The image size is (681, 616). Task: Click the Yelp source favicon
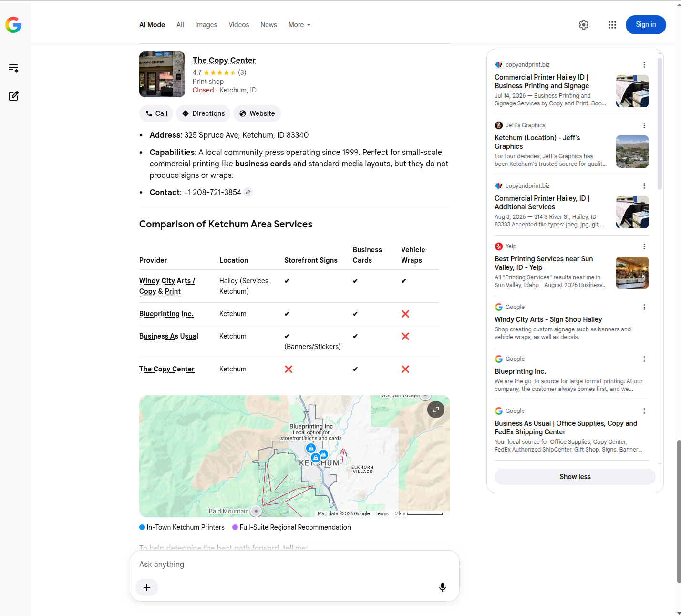tap(499, 246)
